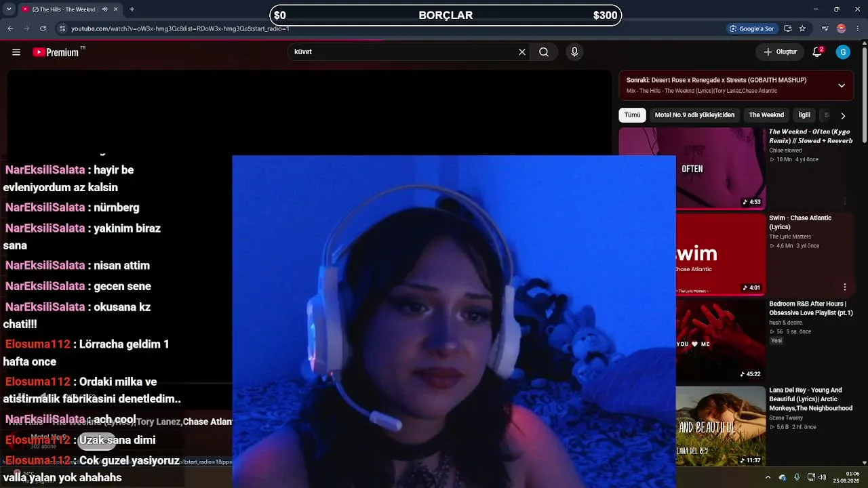Select The Weeknd filter chip

[x=766, y=115]
